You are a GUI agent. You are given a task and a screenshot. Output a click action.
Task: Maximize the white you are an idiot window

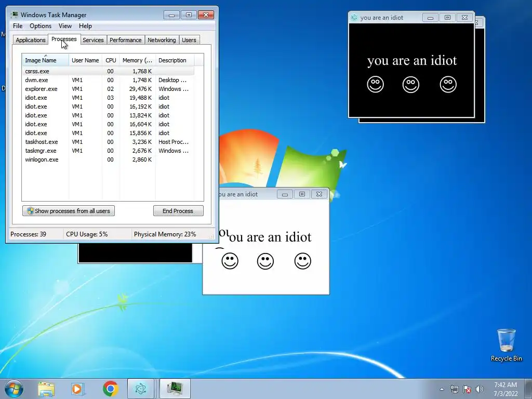[302, 194]
